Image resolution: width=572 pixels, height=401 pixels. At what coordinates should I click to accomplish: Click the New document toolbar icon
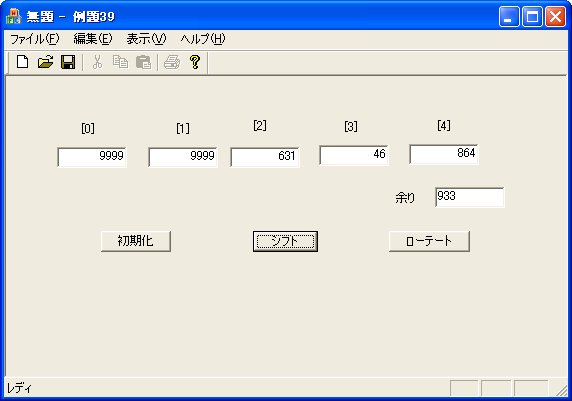(22, 62)
